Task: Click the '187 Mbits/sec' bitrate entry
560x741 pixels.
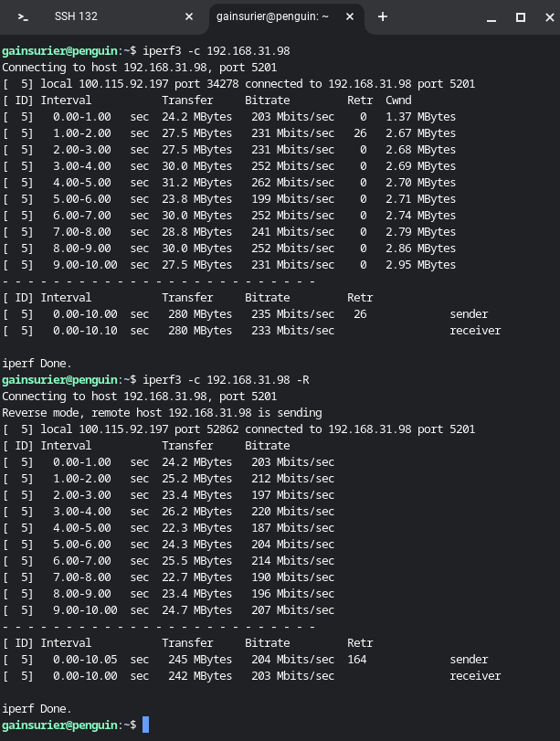Action: point(290,527)
